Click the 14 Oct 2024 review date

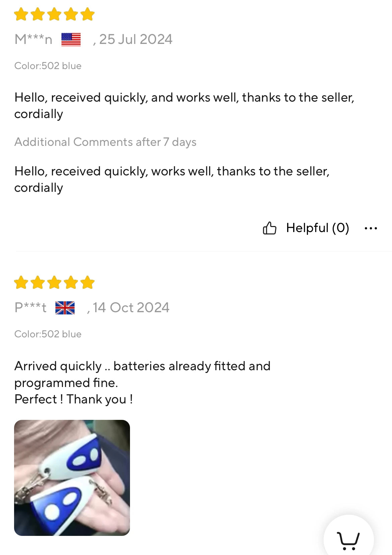[131, 308]
